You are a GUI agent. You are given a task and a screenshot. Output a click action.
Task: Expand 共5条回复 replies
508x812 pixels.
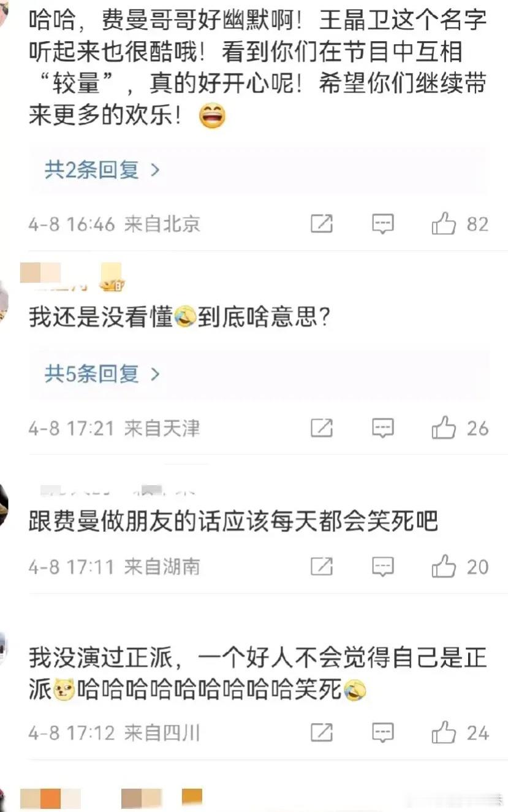point(102,373)
